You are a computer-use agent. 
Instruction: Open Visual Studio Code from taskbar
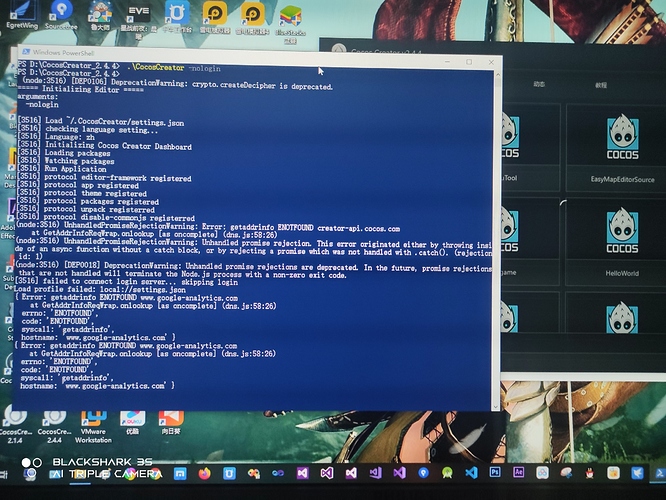coord(471,472)
